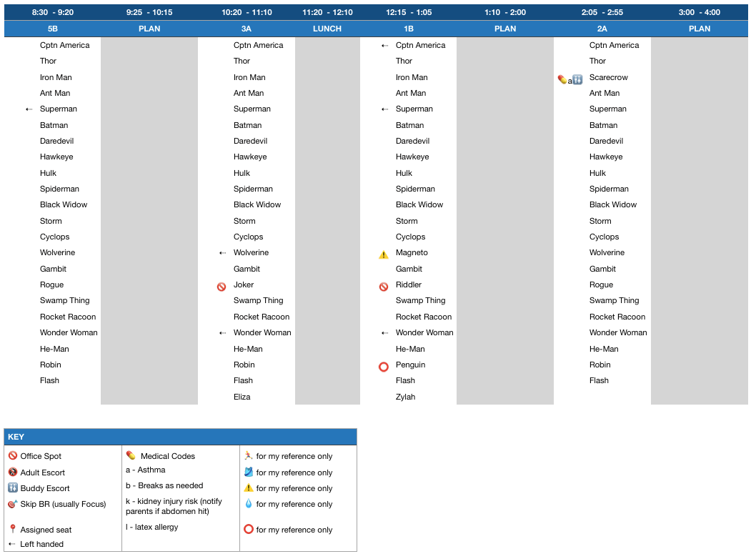This screenshot has height=559, width=756.
Task: Click the Assigned seat pin icon in the key
Action: pyautogui.click(x=13, y=528)
